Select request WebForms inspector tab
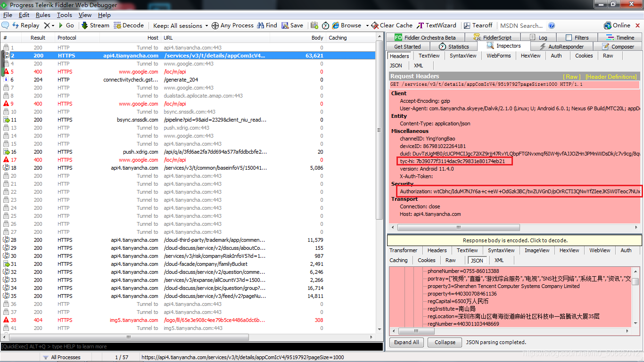Image resolution: width=644 pixels, height=362 pixels. (x=499, y=56)
